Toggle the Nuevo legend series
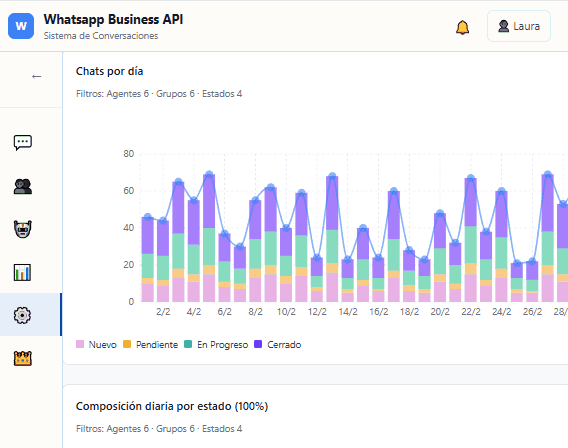 (96, 344)
